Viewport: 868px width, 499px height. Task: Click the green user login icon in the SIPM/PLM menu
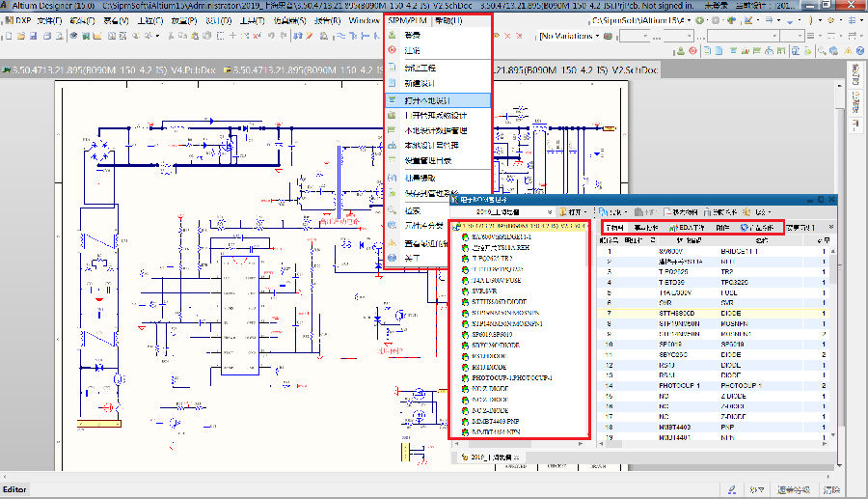click(x=392, y=35)
